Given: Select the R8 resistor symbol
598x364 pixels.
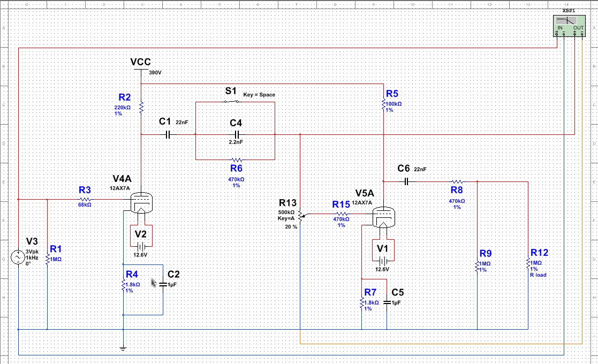Looking at the screenshot, I should click(x=457, y=181).
